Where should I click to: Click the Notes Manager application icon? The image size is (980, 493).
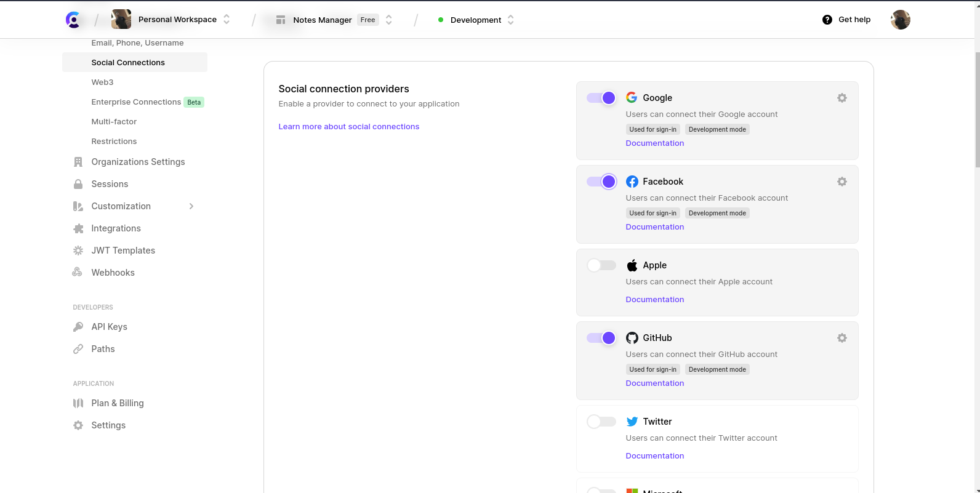click(281, 20)
